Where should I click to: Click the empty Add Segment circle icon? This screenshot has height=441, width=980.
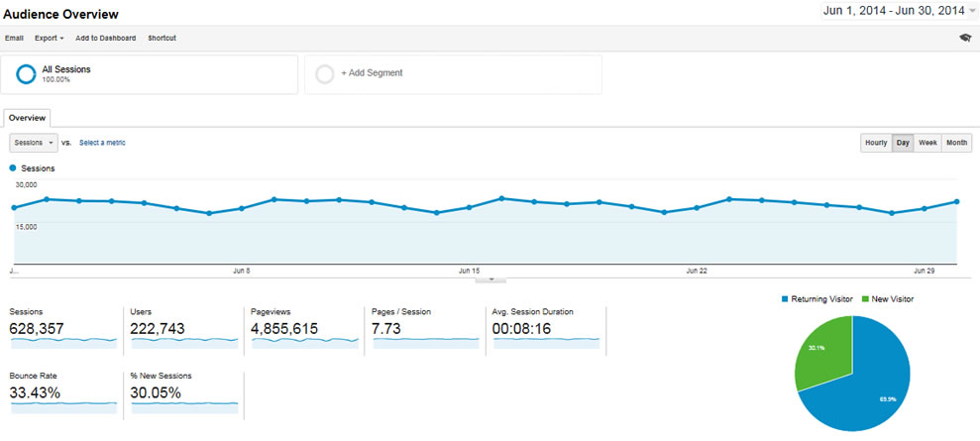[x=325, y=73]
